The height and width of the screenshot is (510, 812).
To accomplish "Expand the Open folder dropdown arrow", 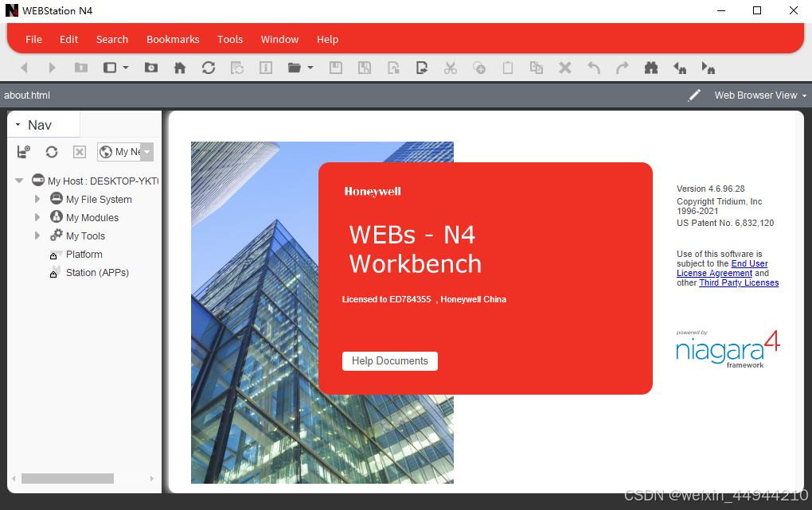I will coord(310,68).
